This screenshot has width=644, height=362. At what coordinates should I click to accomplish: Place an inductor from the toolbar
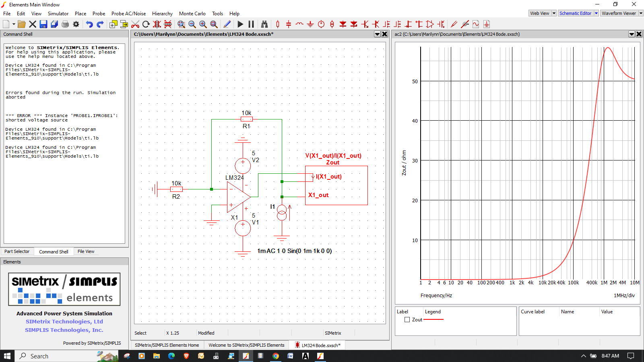coord(299,24)
